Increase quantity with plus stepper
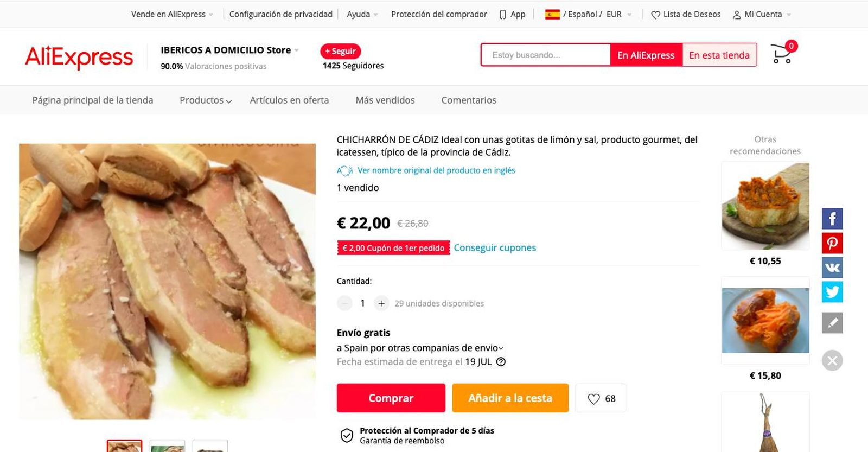Image resolution: width=868 pixels, height=452 pixels. [x=380, y=303]
